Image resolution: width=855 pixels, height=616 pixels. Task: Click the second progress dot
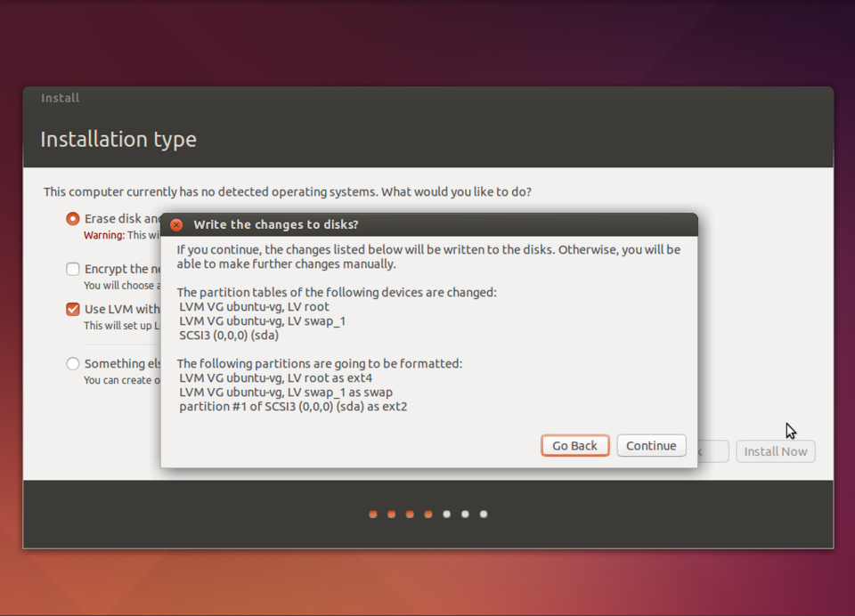pos(391,514)
